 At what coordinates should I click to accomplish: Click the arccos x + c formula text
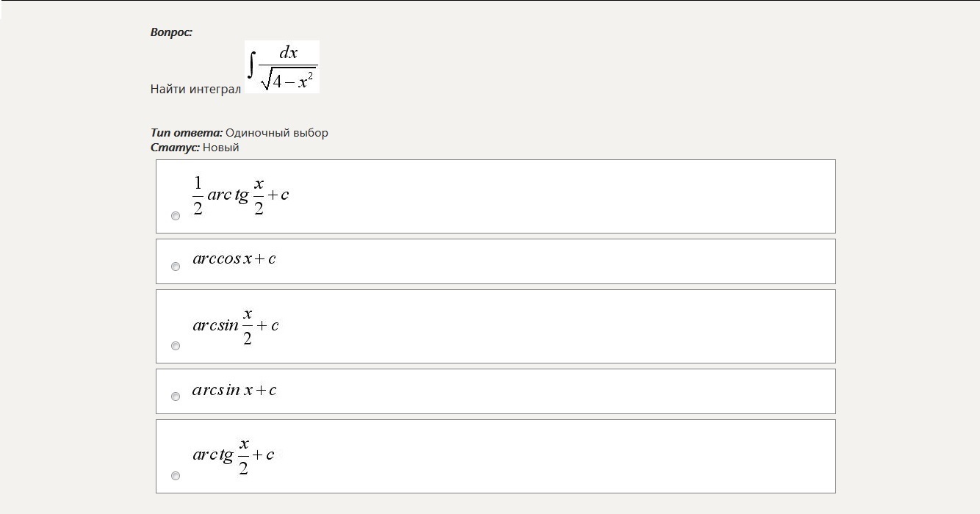[x=234, y=258]
